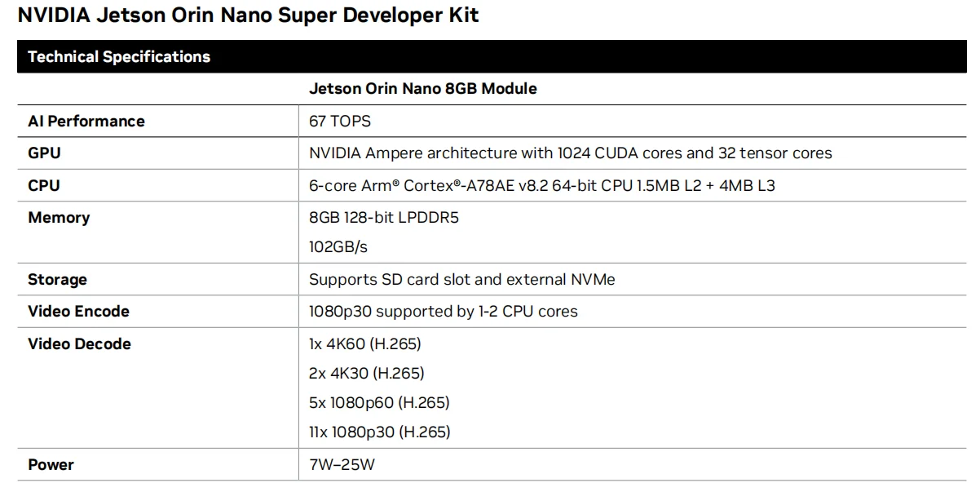This screenshot has width=980, height=483.
Task: Select the 102GB/s memory bandwidth text
Action: click(x=338, y=246)
